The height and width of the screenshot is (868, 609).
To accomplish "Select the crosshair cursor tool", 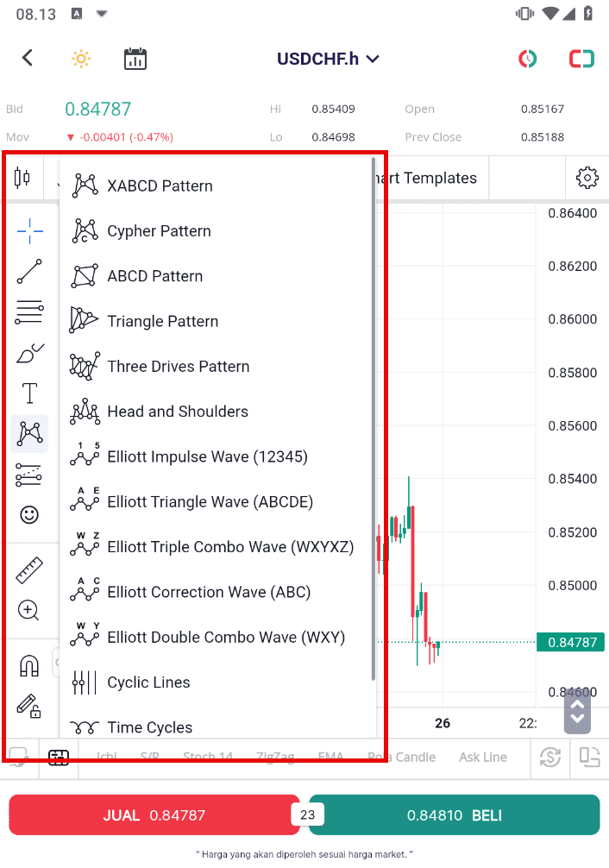I will (29, 231).
